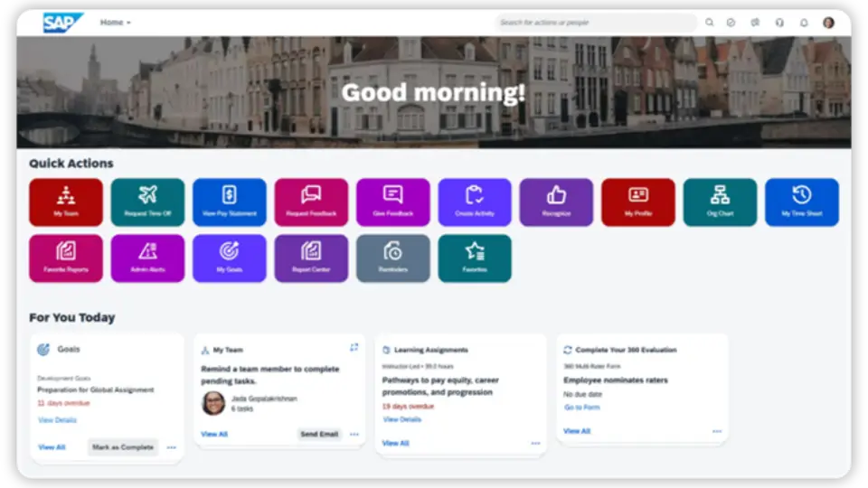Open the Goals card more options menu
Screen dimensions: 868x488
tap(171, 447)
